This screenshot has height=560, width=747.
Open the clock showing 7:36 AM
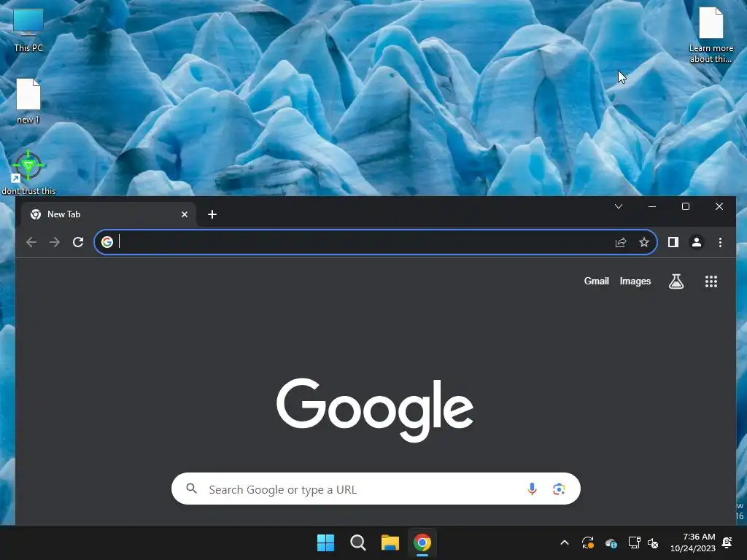693,542
